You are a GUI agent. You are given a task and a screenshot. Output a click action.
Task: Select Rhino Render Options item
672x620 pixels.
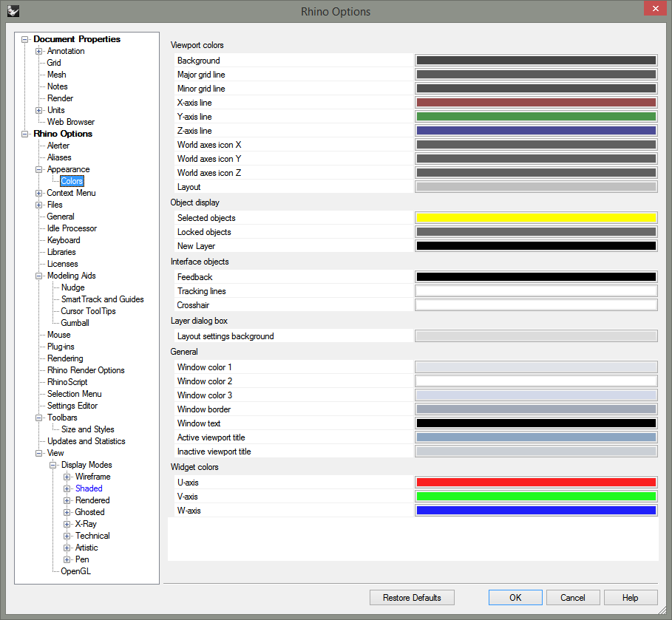pos(86,370)
